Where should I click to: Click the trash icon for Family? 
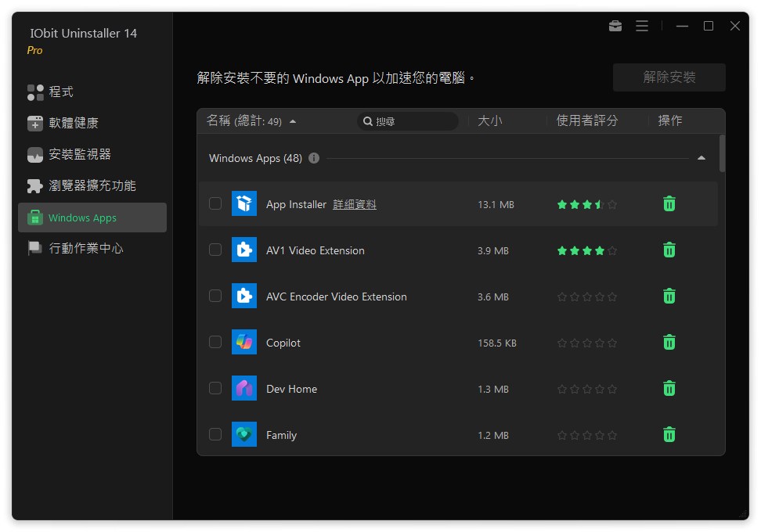pos(669,434)
